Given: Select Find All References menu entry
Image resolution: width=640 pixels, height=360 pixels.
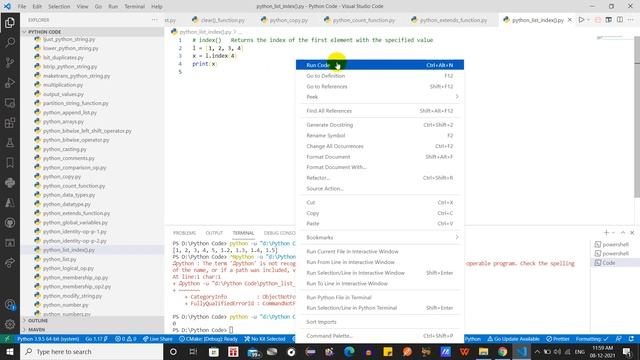Looking at the screenshot, I should [380, 111].
